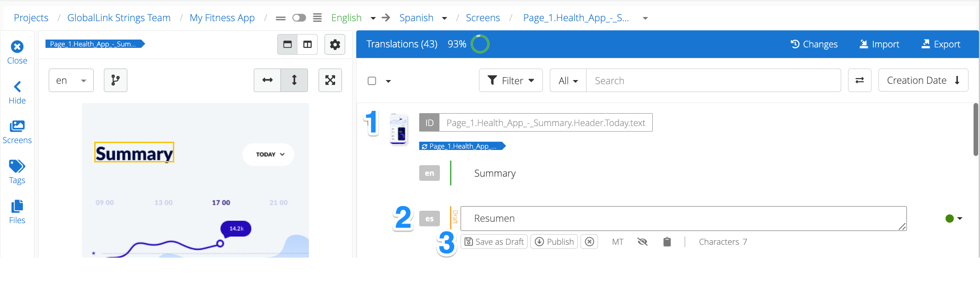Open the Filter dropdown
Image resolution: width=980 pixels, height=288 pixels.
point(511,81)
